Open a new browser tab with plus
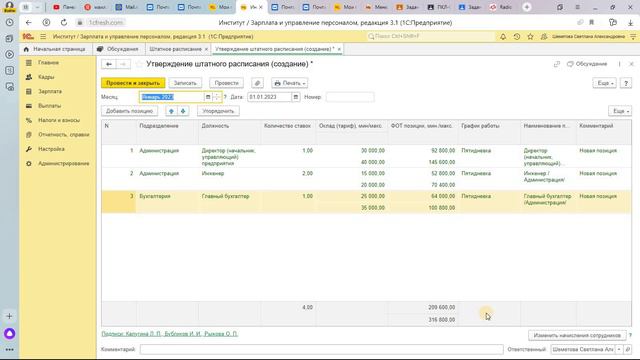Viewport: 640px width, 360px height. [x=527, y=7]
